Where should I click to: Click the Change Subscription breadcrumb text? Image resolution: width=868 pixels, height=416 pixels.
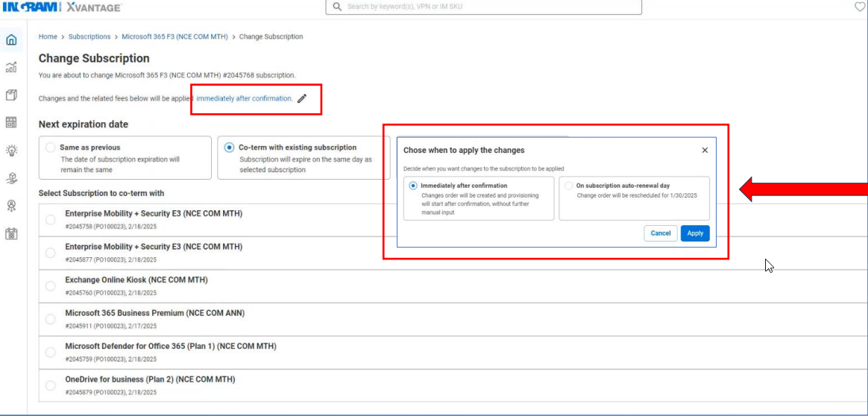[x=271, y=37]
